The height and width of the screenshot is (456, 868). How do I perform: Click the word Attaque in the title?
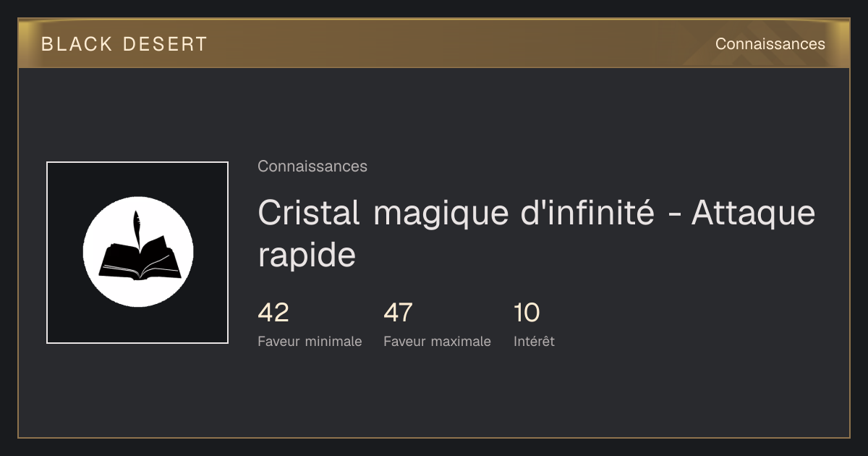[x=753, y=214]
